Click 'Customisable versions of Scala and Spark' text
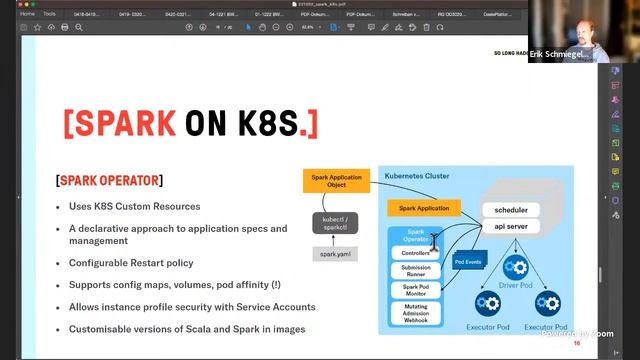The width and height of the screenshot is (640, 360). click(x=187, y=329)
